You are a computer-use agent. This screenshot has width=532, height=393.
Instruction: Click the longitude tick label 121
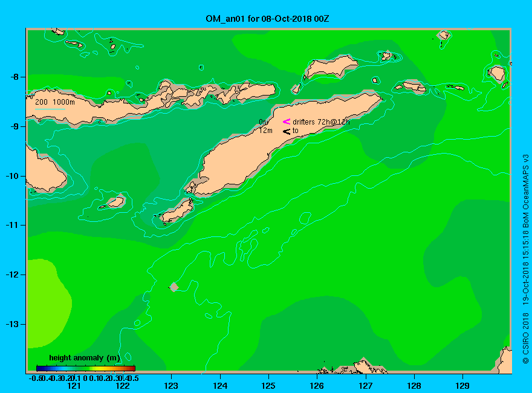[74, 386]
